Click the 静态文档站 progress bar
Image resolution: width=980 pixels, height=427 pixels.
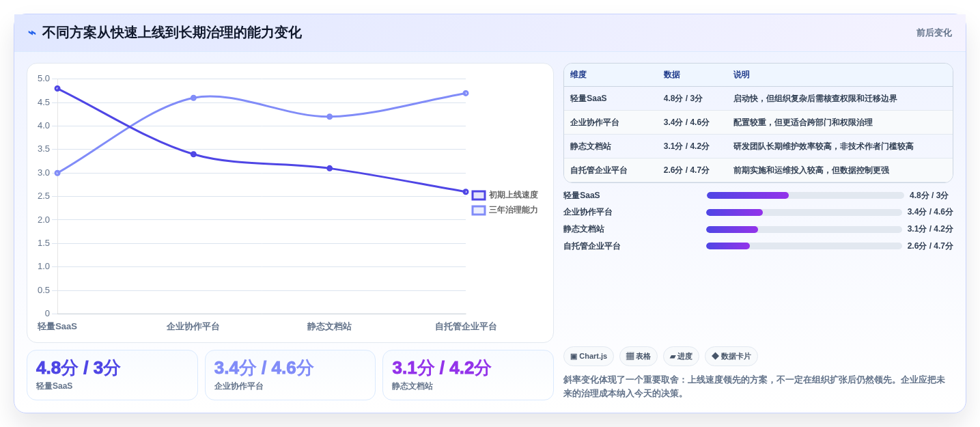(x=804, y=230)
